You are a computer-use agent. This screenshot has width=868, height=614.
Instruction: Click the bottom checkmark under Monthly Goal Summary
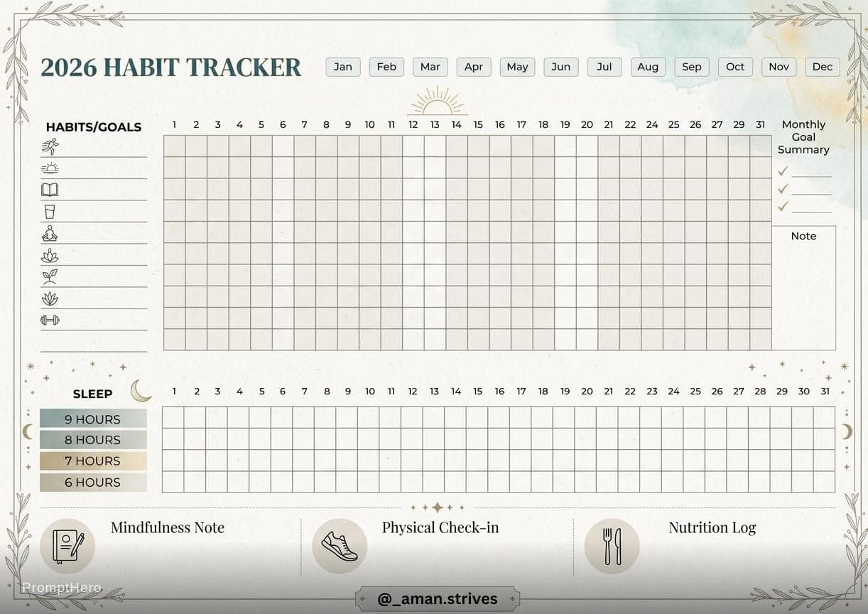tap(783, 207)
